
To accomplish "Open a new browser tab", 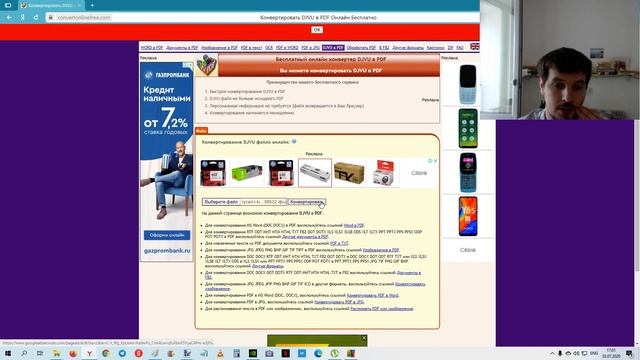I will 92,5.
